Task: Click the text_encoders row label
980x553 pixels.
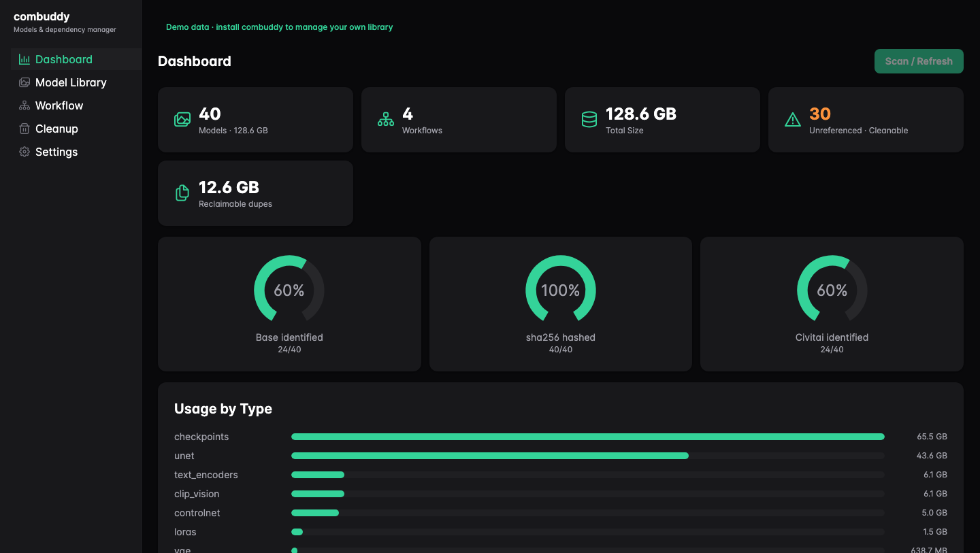Action: coord(206,475)
